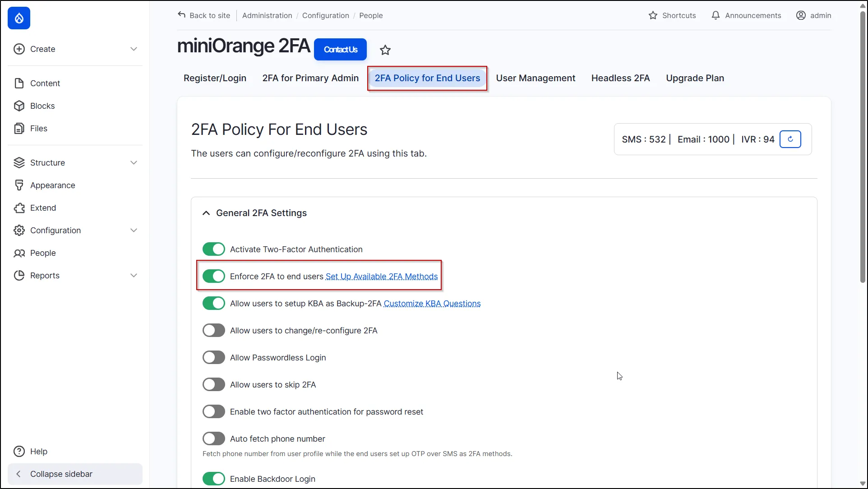The height and width of the screenshot is (489, 868).
Task: Click the Announcements bell icon
Action: point(716,15)
